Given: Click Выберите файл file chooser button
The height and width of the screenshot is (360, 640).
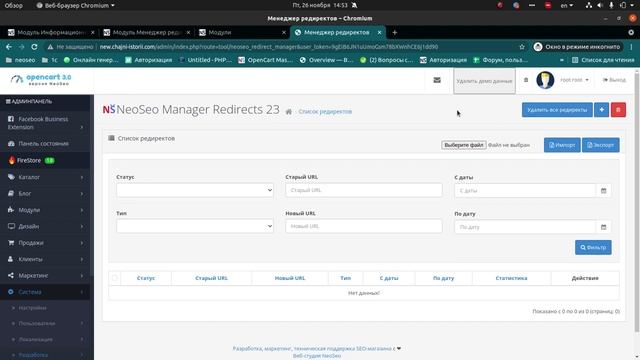Looking at the screenshot, I should coord(464,145).
